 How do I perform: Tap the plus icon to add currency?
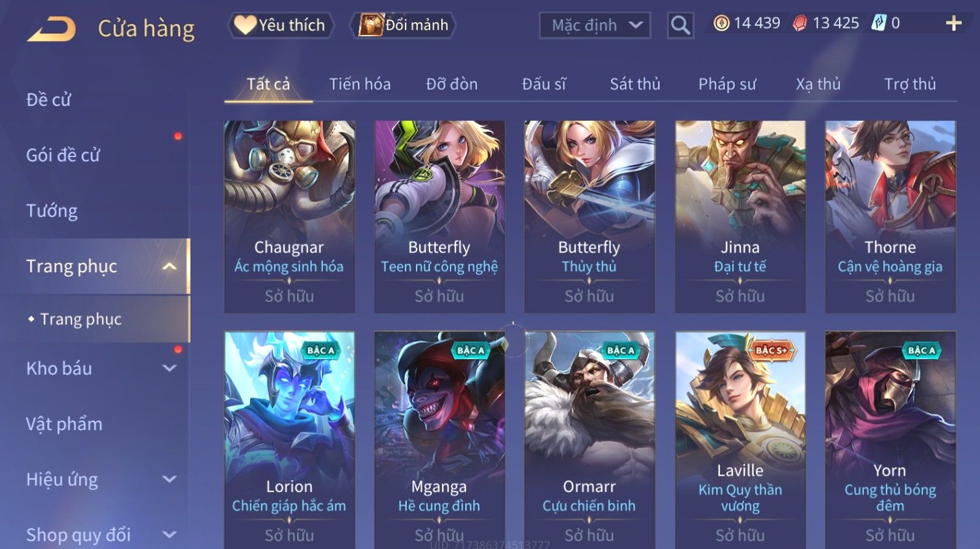(x=953, y=23)
